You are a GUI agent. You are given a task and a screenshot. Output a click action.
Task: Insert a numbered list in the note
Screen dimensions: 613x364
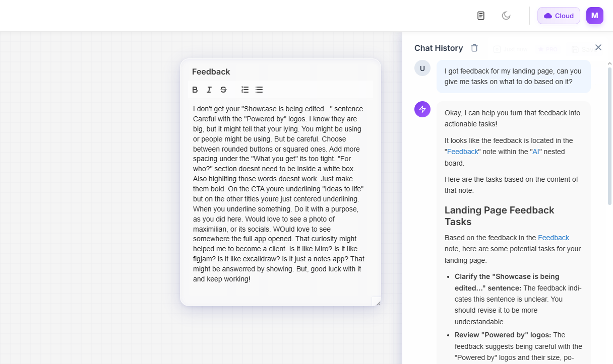[245, 90]
